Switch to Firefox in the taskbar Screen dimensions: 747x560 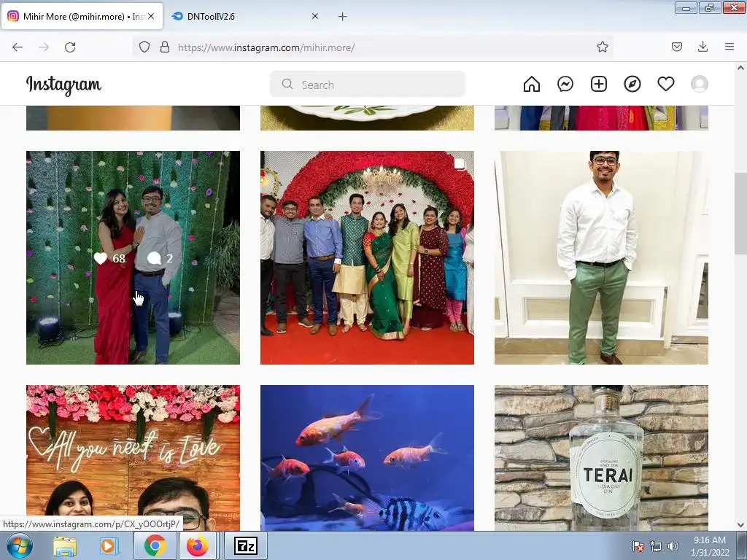click(x=198, y=545)
